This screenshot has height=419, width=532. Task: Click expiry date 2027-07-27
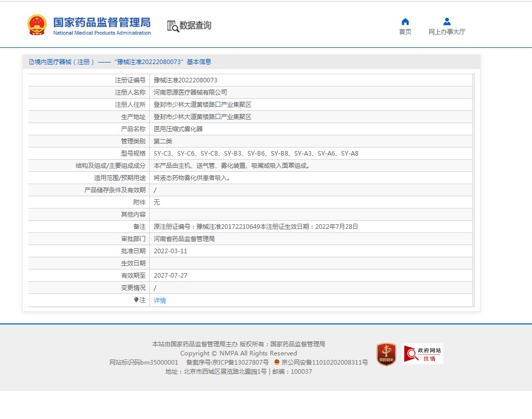pos(171,276)
